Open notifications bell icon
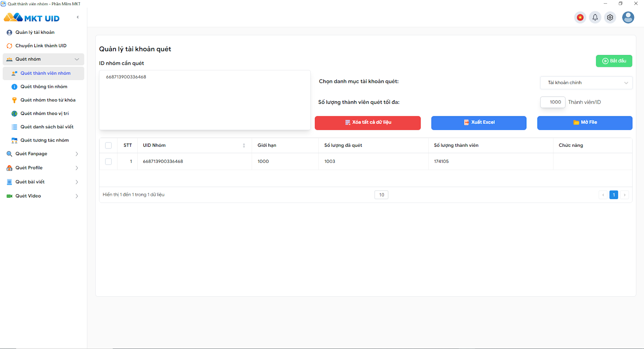The image size is (644, 349). point(595,17)
